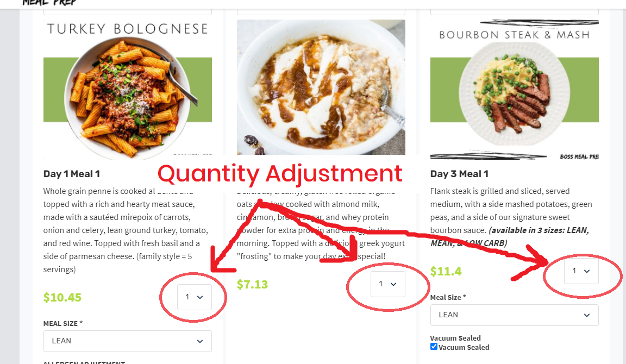Click the $10.45 price text
The height and width of the screenshot is (364, 626).
tap(62, 297)
